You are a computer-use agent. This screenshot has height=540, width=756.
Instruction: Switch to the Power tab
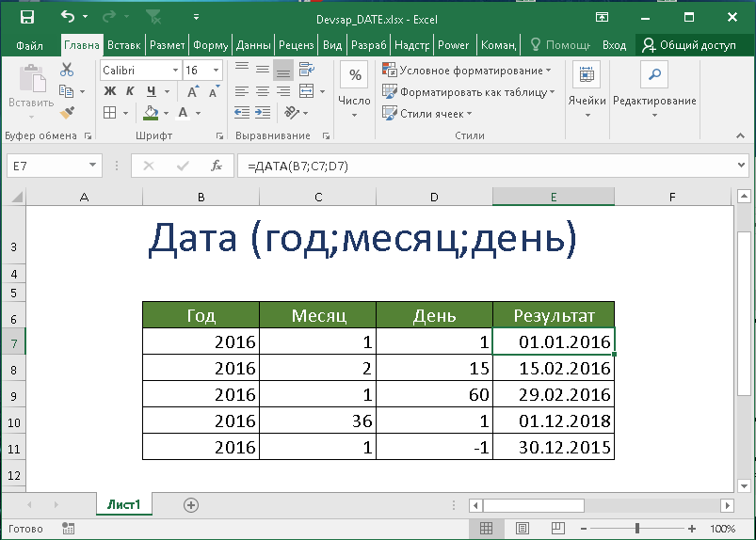(x=453, y=45)
